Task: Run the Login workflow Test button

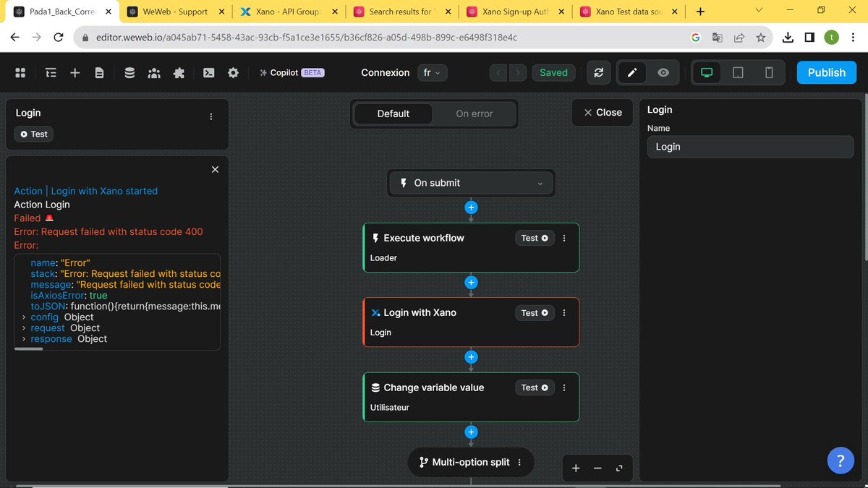Action: [x=34, y=134]
